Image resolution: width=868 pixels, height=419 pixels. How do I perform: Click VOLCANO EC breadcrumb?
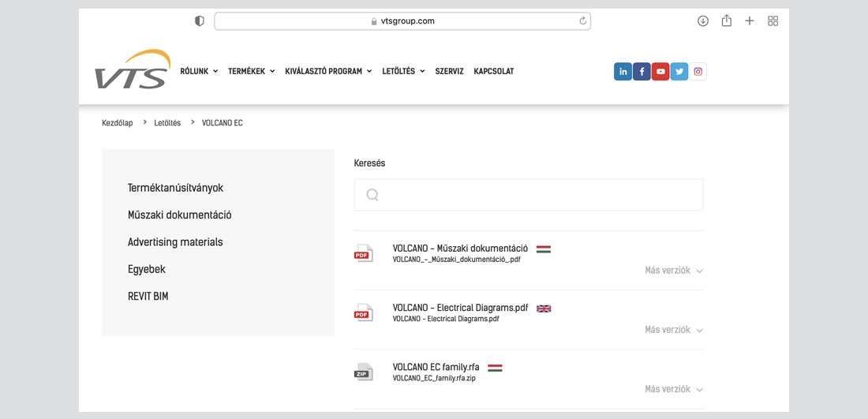coord(222,123)
